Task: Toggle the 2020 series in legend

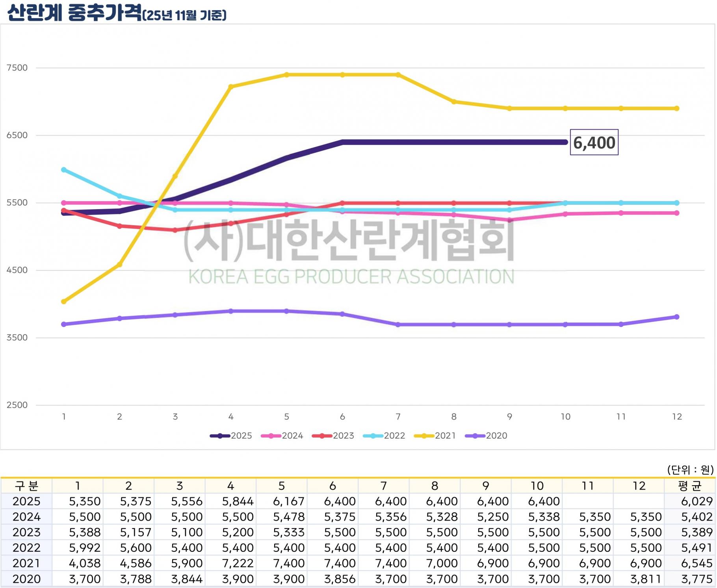Action: 486,436
